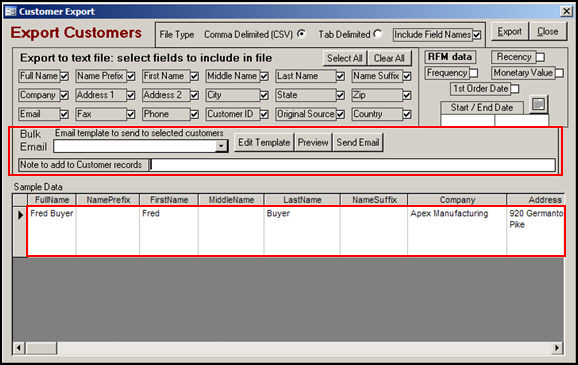Click the 'Apex Manufacturing' company cell
This screenshot has width=578, height=365.
point(457,231)
